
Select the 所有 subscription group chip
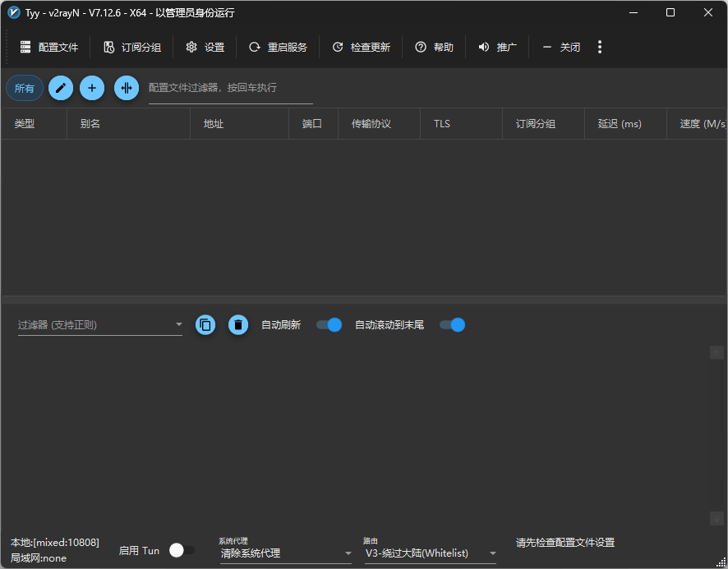click(x=25, y=88)
